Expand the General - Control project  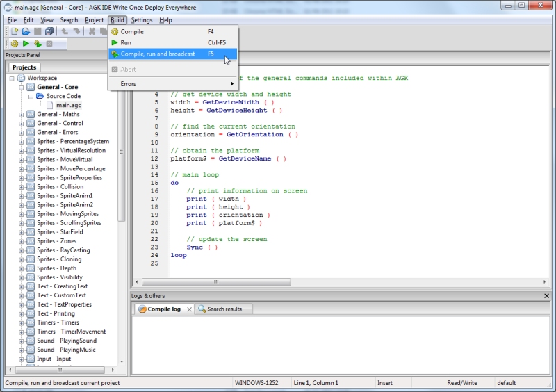(22, 124)
